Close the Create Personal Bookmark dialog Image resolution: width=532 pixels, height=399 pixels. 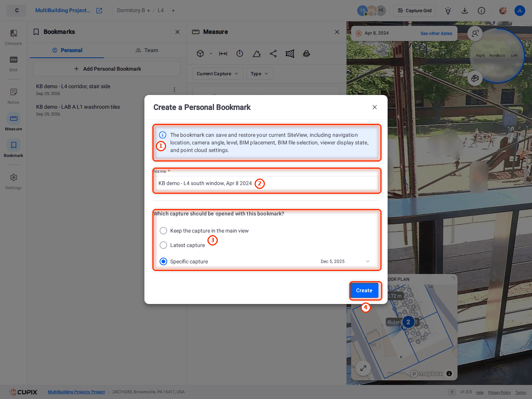click(375, 107)
